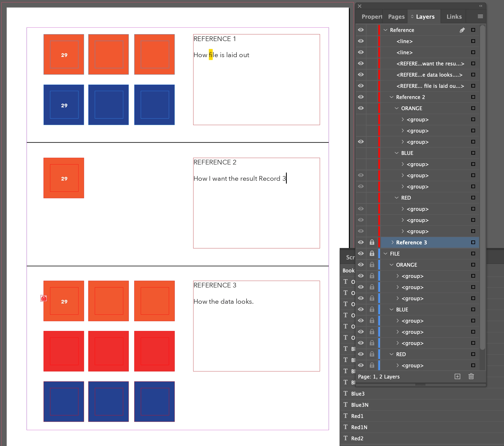Select the Blue3 item in list
The height and width of the screenshot is (446, 504).
click(358, 394)
